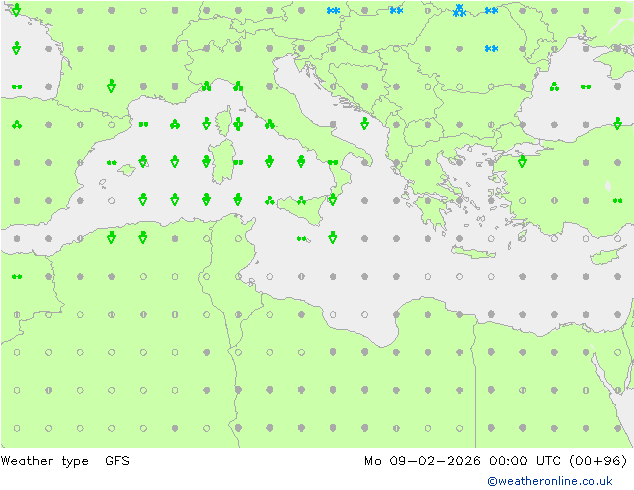Click the large blue heavy-snow symbol
The width and height of the screenshot is (634, 490).
point(459,11)
